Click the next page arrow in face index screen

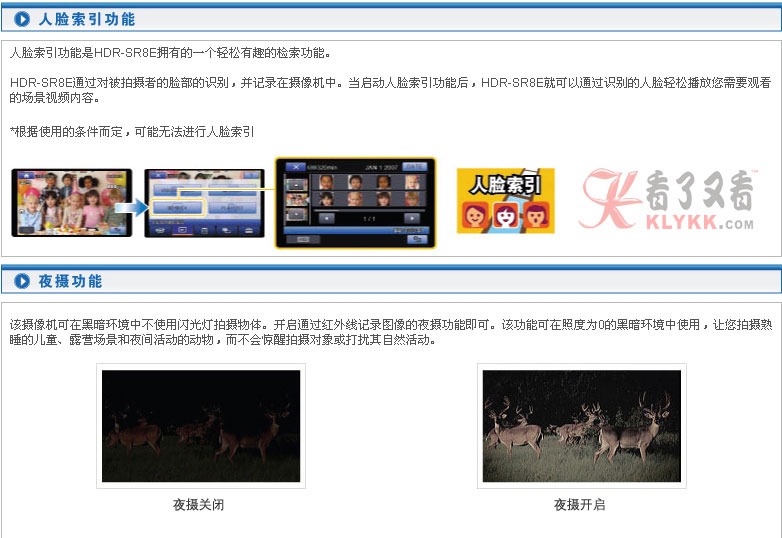click(411, 218)
